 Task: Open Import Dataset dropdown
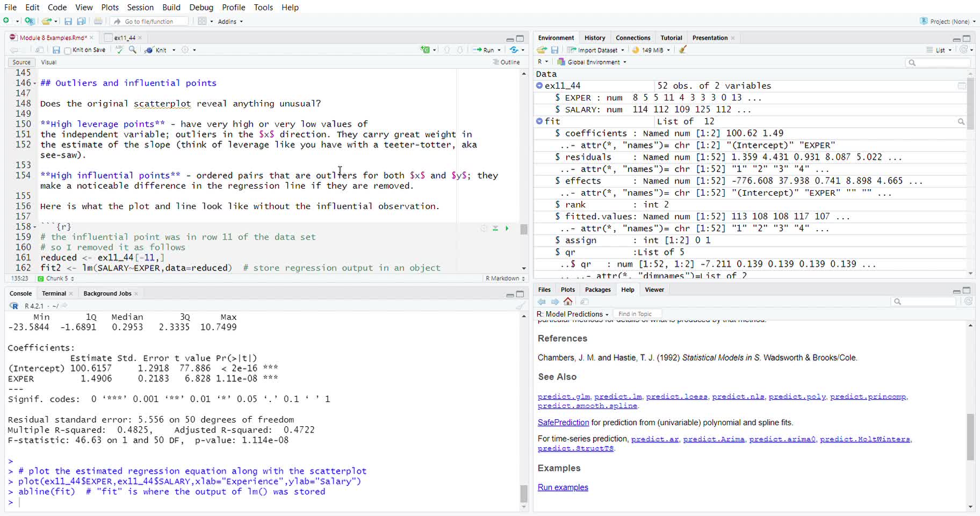(596, 50)
